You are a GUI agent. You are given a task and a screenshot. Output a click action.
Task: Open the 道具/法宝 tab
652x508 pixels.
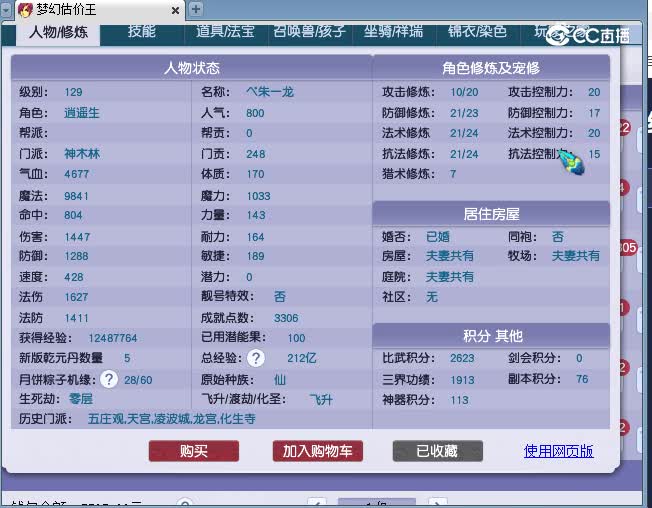[225, 31]
